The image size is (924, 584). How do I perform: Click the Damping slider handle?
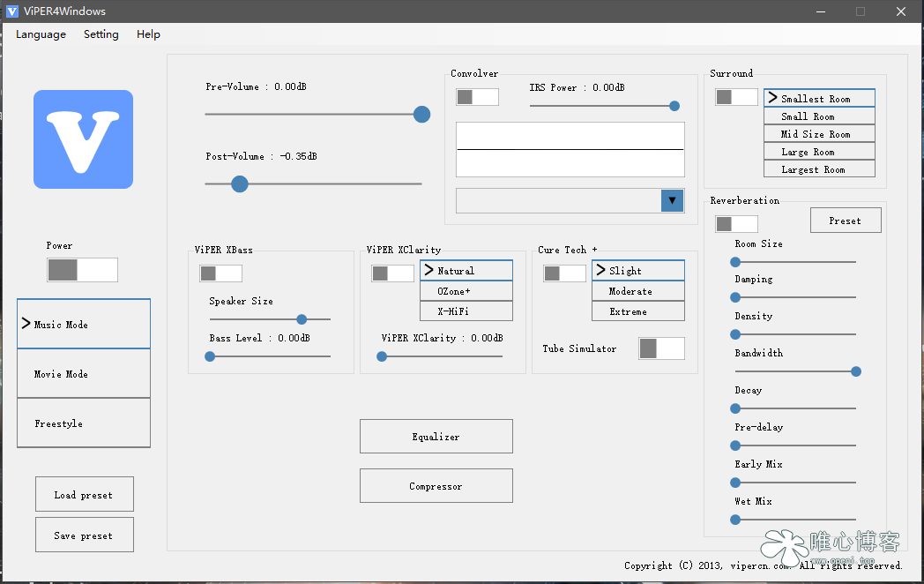pyautogui.click(x=735, y=297)
